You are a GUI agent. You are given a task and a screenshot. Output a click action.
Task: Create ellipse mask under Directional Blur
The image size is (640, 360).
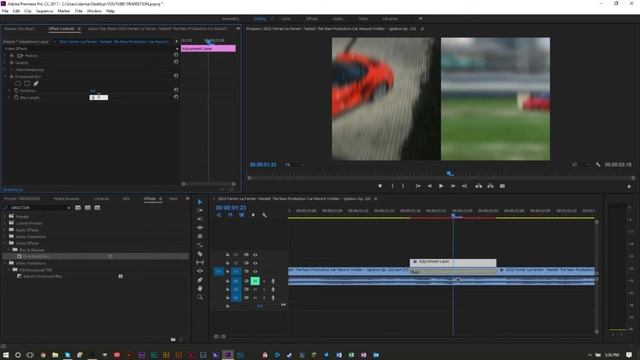[18, 83]
